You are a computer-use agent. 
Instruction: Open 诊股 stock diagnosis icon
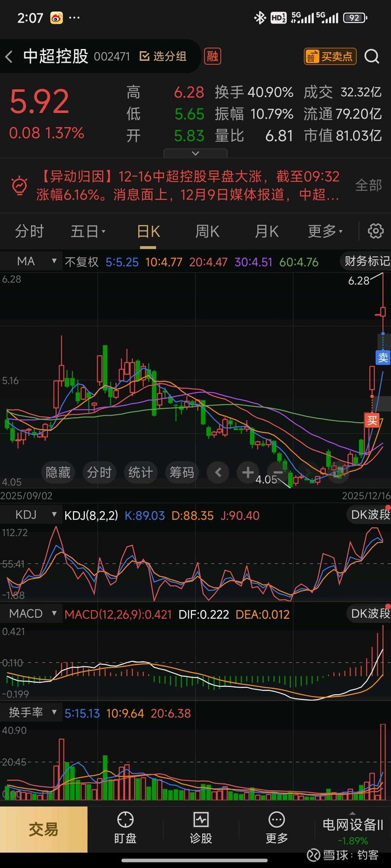(201, 828)
